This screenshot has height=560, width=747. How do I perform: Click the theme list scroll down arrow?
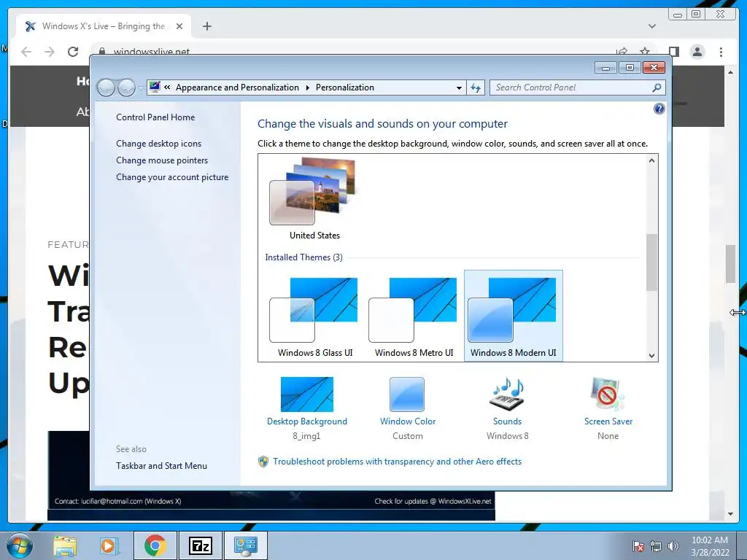(651, 355)
